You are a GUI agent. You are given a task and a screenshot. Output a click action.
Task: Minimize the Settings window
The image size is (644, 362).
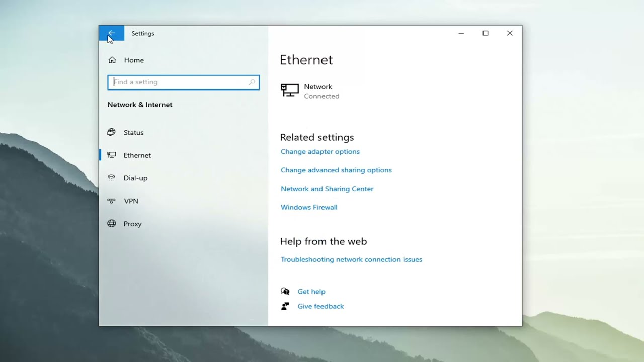click(x=461, y=33)
